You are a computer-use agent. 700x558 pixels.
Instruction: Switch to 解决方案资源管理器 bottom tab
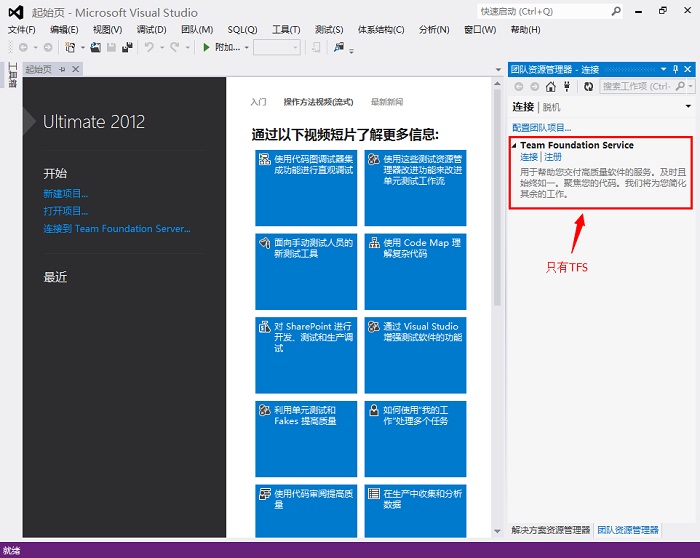550,530
